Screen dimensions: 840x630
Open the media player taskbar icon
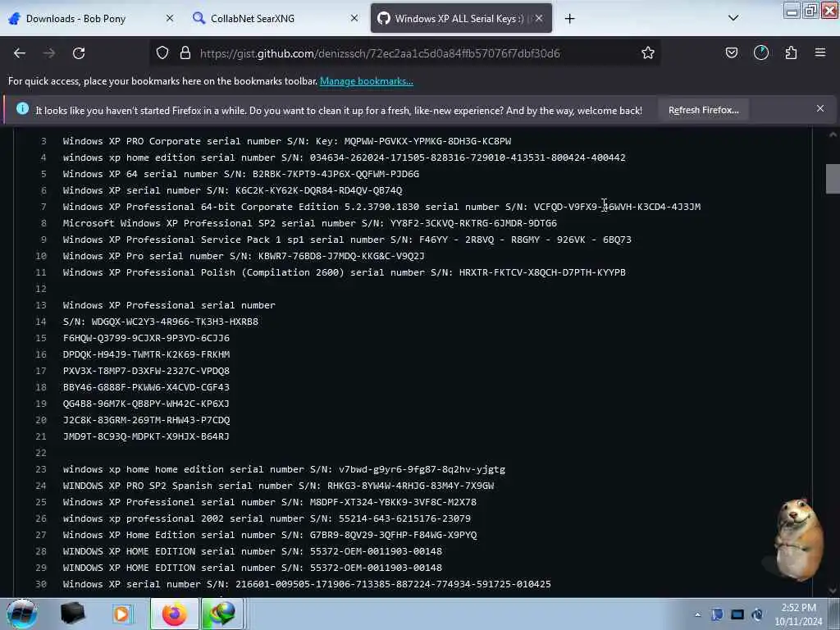pyautogui.click(x=121, y=614)
